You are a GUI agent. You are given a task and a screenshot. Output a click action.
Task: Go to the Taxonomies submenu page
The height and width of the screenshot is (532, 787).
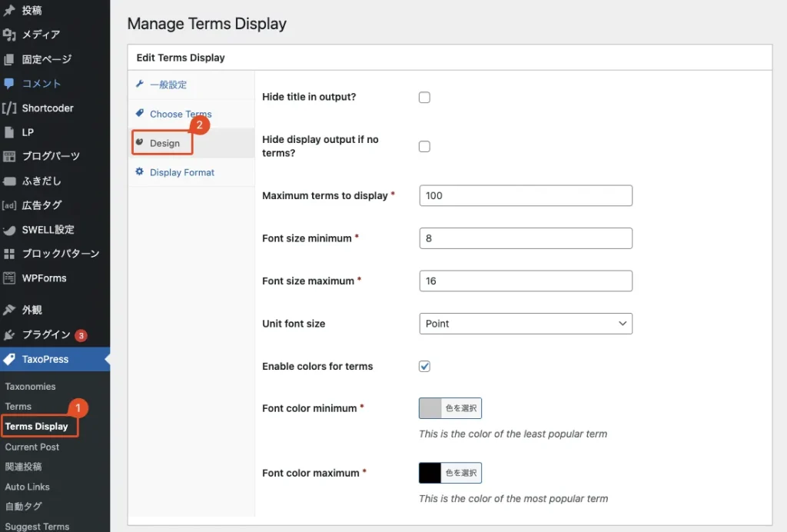[x=30, y=387]
